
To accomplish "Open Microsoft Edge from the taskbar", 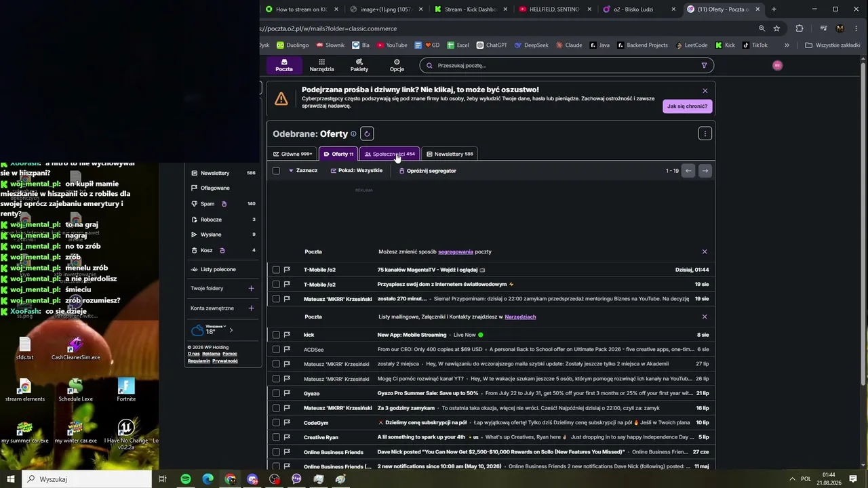I will [x=208, y=479].
